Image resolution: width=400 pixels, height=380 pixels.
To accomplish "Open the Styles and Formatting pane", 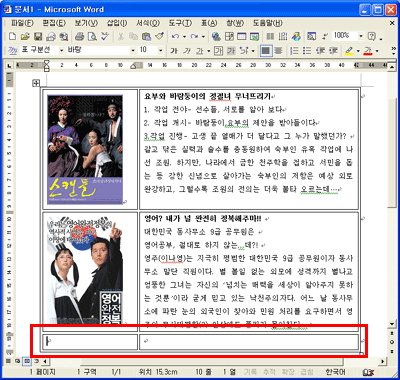I will click(12, 51).
